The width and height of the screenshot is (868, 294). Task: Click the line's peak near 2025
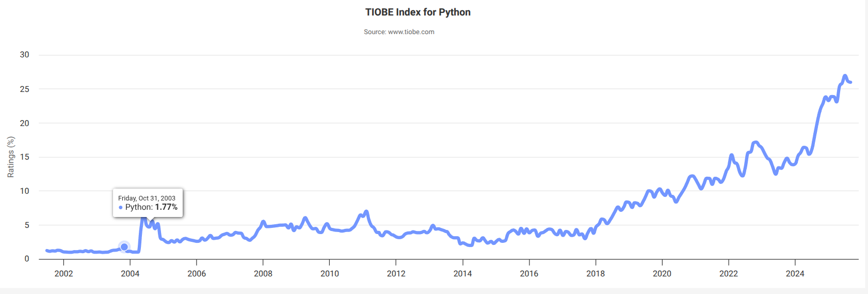[x=845, y=76]
